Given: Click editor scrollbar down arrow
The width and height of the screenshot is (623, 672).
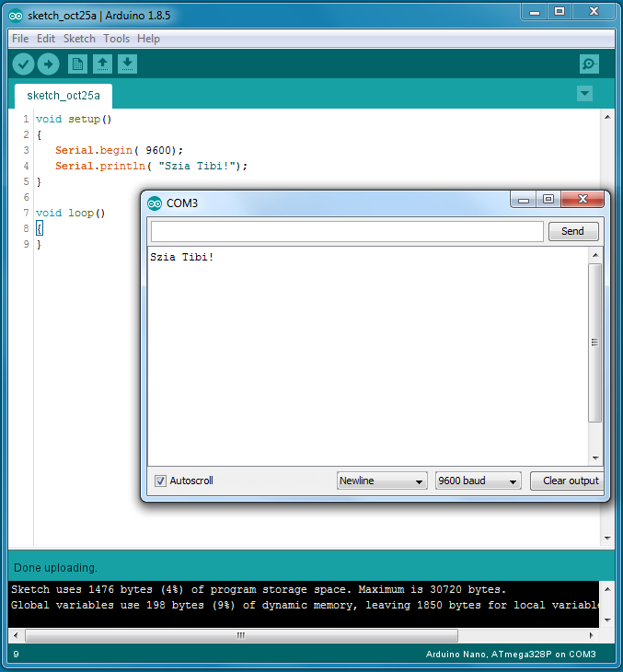Looking at the screenshot, I should pyautogui.click(x=607, y=539).
